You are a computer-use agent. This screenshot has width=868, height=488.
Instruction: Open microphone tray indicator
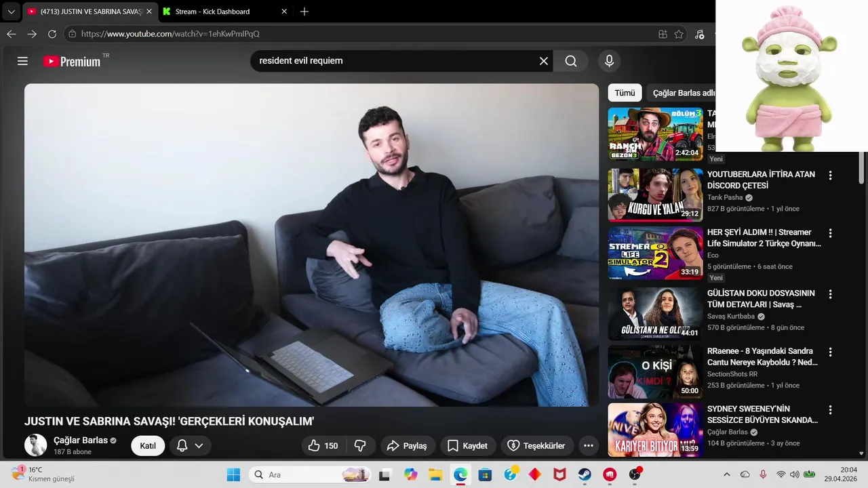point(763,474)
